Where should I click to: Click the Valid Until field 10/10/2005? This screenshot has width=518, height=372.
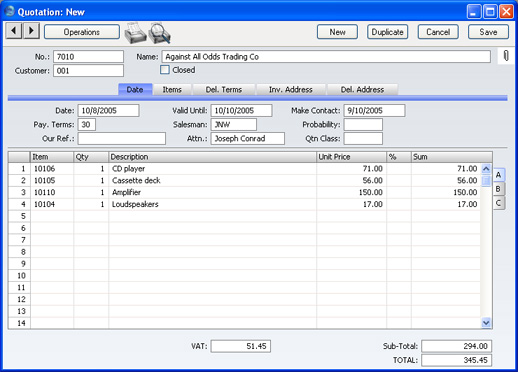click(241, 110)
